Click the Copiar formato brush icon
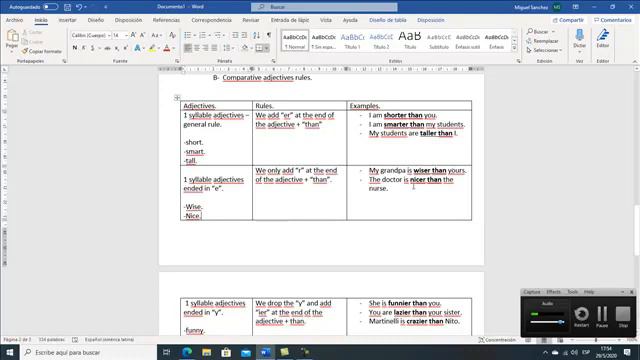Viewport: 640px width, 360px height. click(25, 51)
